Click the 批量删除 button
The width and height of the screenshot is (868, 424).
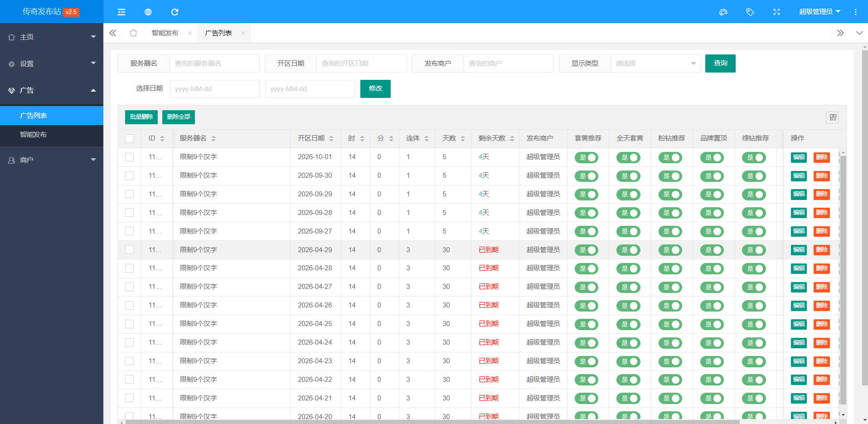[141, 117]
